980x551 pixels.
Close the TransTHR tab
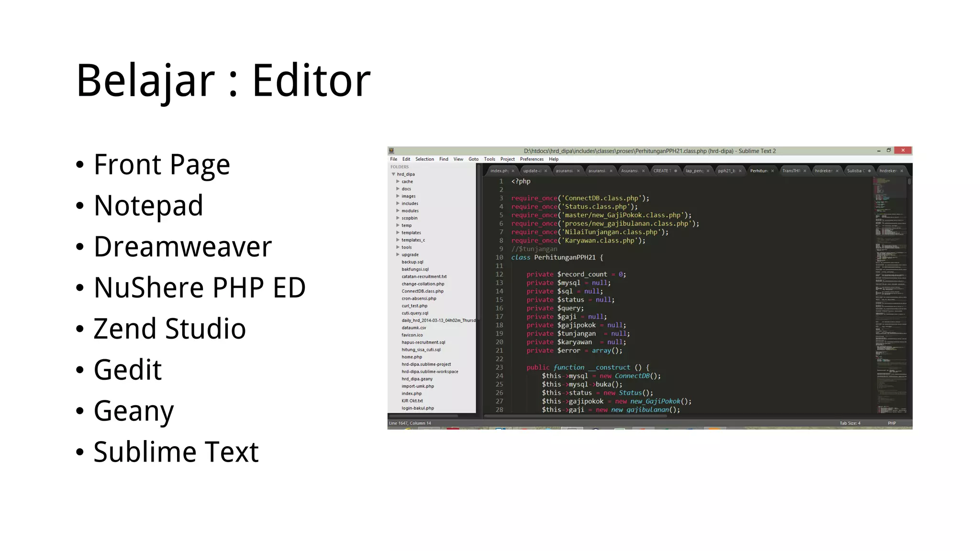805,171
